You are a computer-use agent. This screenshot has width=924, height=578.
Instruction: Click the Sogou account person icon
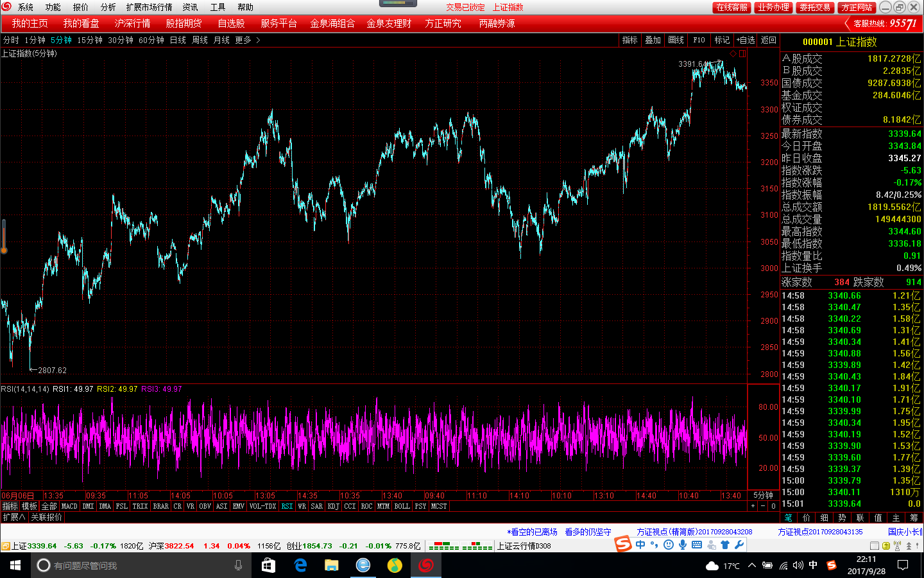tap(711, 545)
